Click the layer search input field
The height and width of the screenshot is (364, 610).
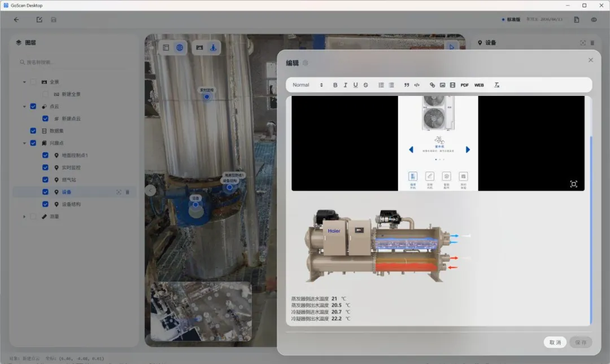(x=74, y=62)
